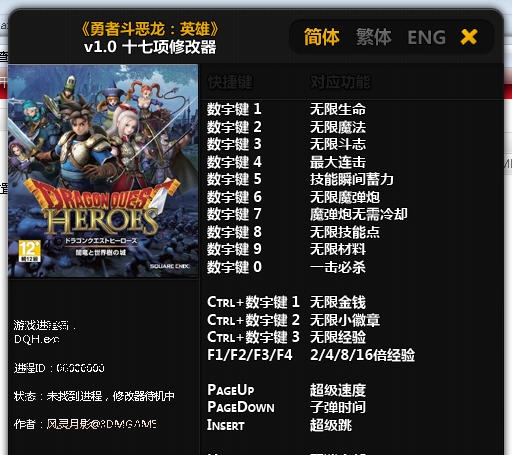
Task: Select 无限技能点 option
Action: pyautogui.click(x=345, y=232)
